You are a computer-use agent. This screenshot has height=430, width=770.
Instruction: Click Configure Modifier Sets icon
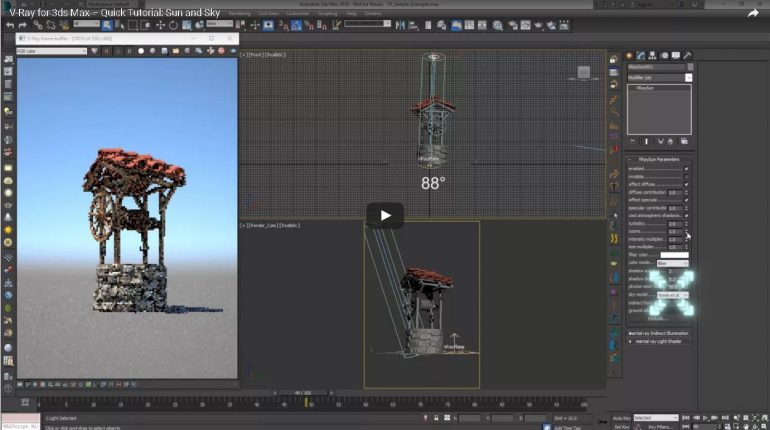click(684, 141)
